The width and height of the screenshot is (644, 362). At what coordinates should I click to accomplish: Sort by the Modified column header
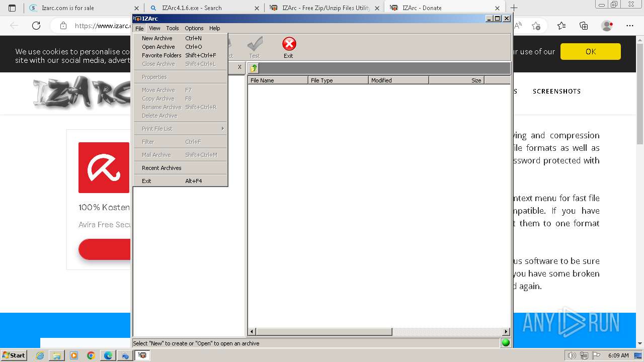click(398, 80)
